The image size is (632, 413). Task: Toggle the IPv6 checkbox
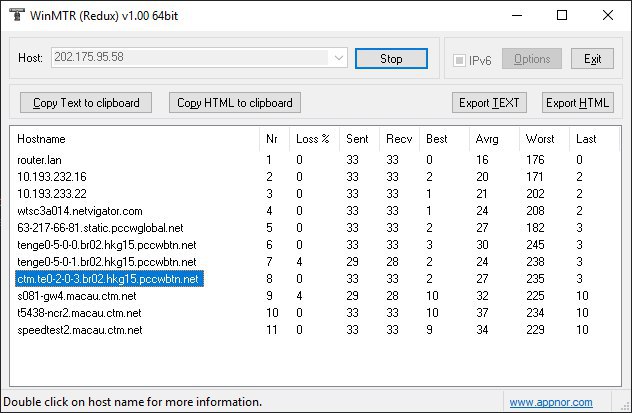coord(459,60)
